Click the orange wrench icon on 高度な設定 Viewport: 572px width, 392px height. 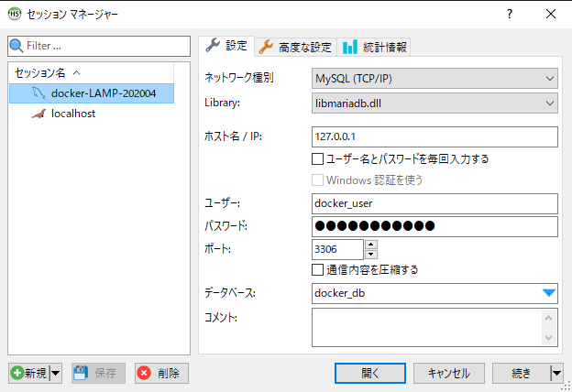[266, 47]
